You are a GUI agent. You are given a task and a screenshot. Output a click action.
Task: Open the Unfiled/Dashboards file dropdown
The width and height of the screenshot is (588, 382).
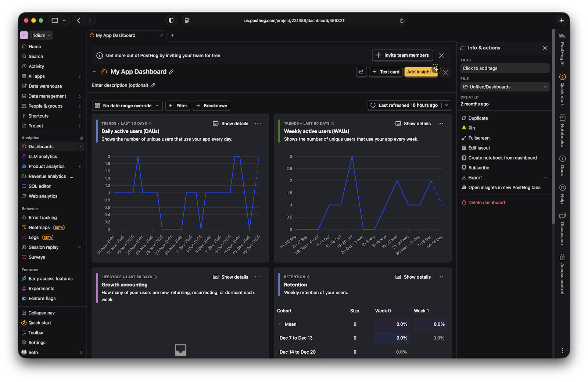(505, 86)
